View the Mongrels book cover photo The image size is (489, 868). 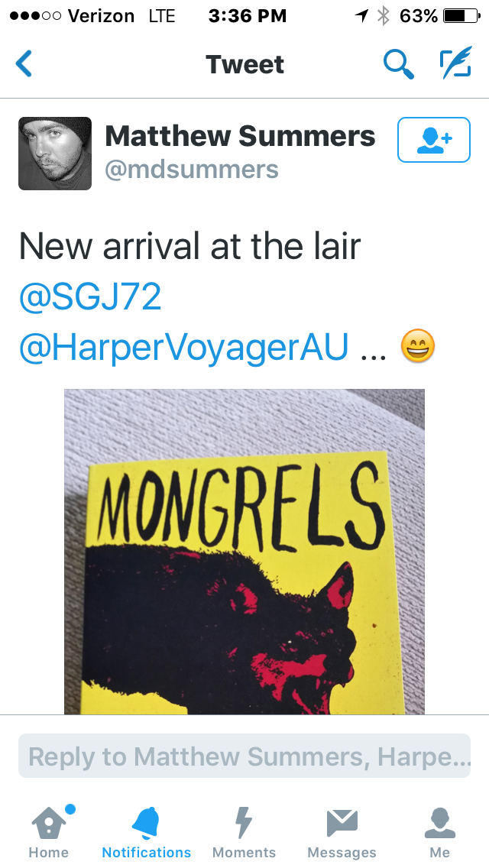pos(244,552)
